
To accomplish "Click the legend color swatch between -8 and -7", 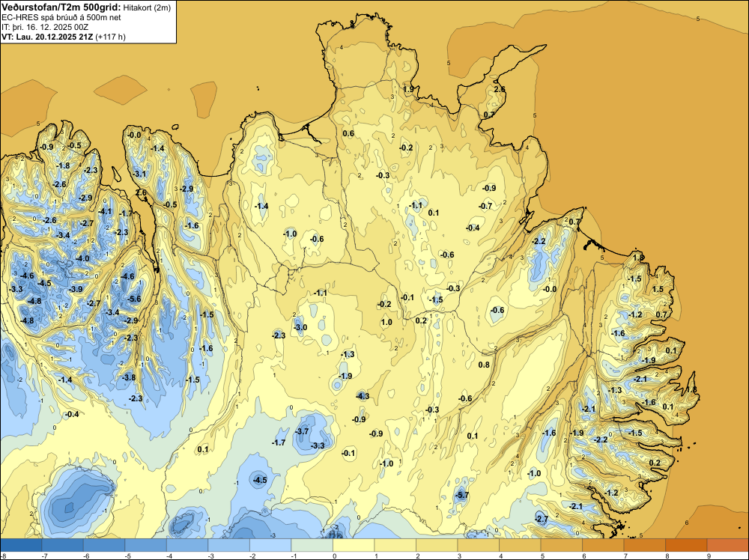I will tap(21, 545).
